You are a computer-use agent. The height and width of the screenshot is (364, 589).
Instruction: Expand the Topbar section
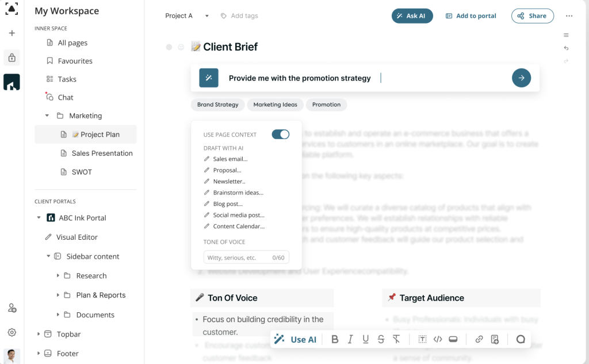[x=39, y=334]
